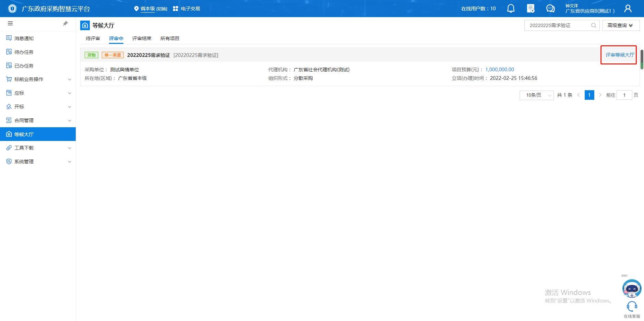Select 待办任务 in the sidebar
644x321 pixels.
point(38,52)
